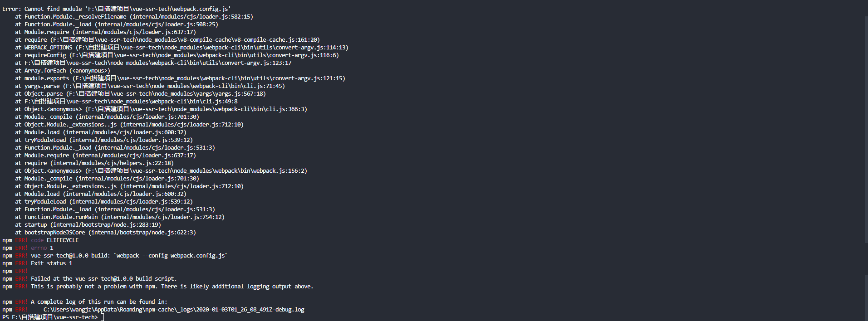Image resolution: width=868 pixels, height=321 pixels.
Task: Click the webpack --config webpack.config.js command text
Action: pyautogui.click(x=170, y=256)
